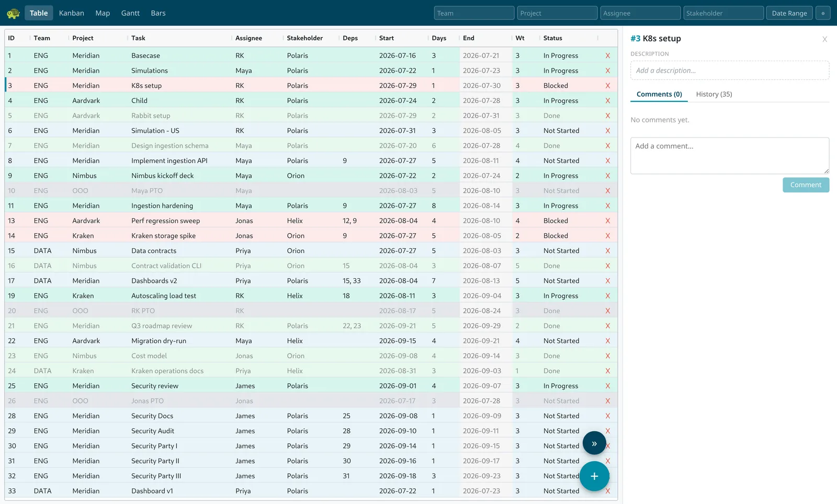837x504 pixels.
Task: Open the Bars view
Action: pos(158,13)
